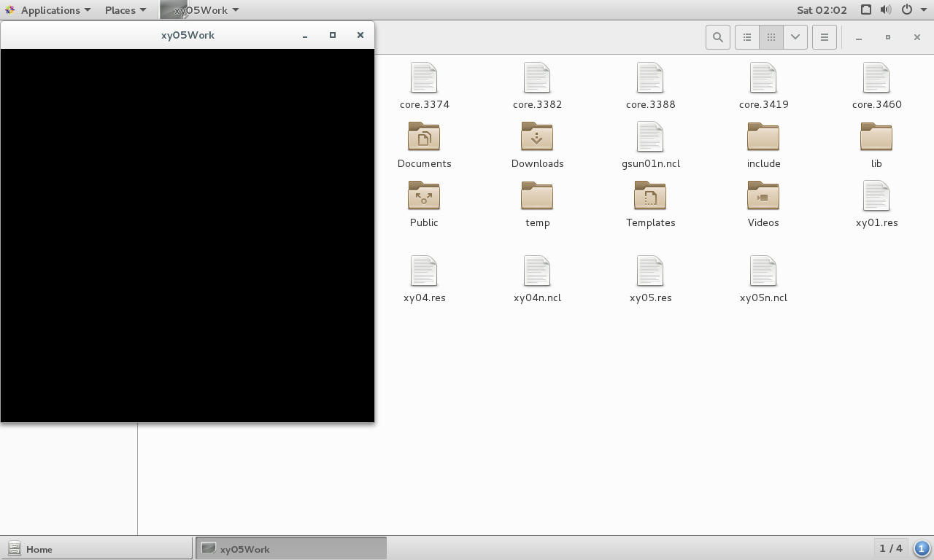
Task: Open the Places menu
Action: click(x=125, y=10)
